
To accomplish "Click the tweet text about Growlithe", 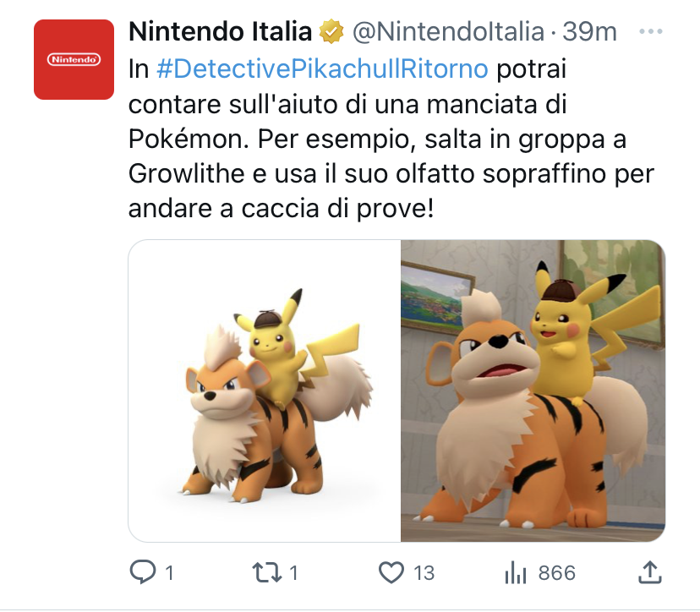I will pyautogui.click(x=391, y=139).
